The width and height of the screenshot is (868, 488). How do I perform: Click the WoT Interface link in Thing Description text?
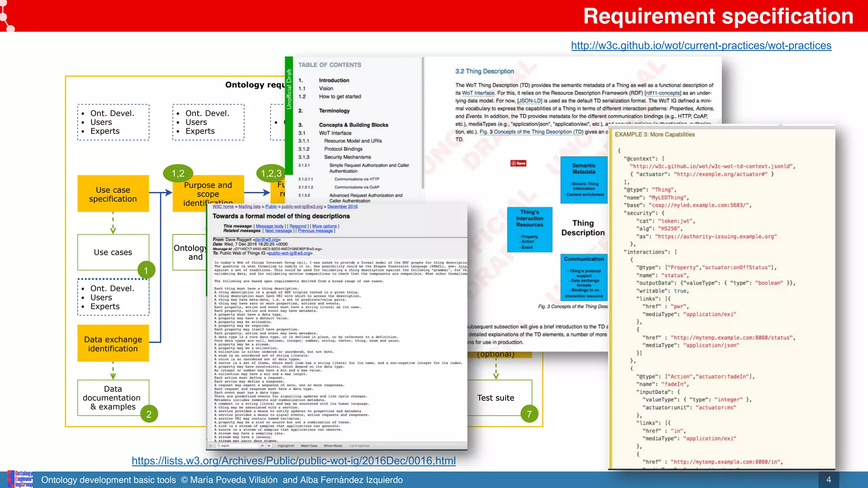[x=478, y=93]
